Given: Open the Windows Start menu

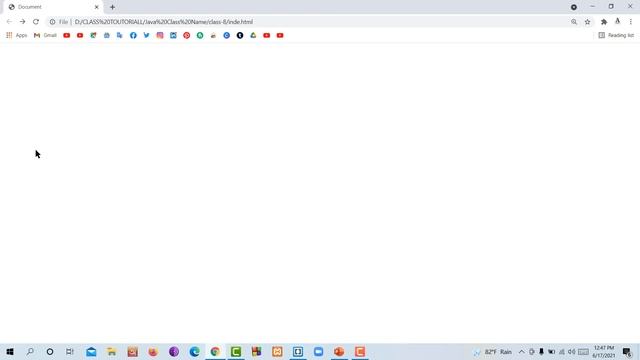Looking at the screenshot, I should [x=10, y=351].
